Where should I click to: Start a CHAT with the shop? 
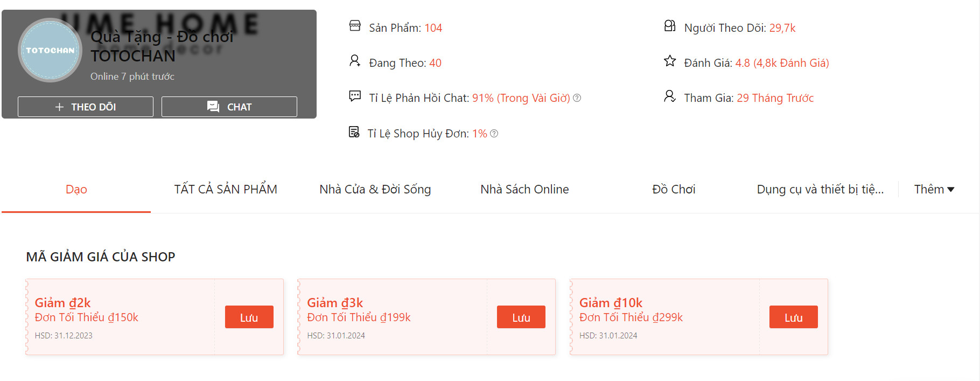click(x=229, y=107)
